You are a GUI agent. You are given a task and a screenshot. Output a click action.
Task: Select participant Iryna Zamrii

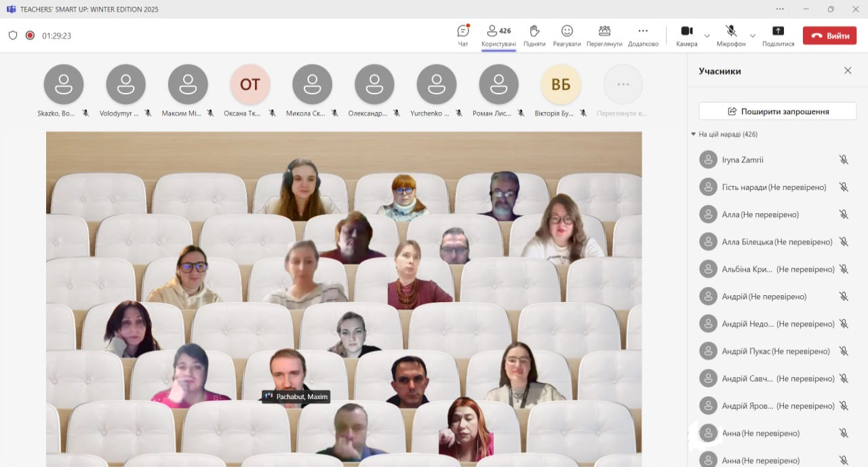pyautogui.click(x=774, y=160)
